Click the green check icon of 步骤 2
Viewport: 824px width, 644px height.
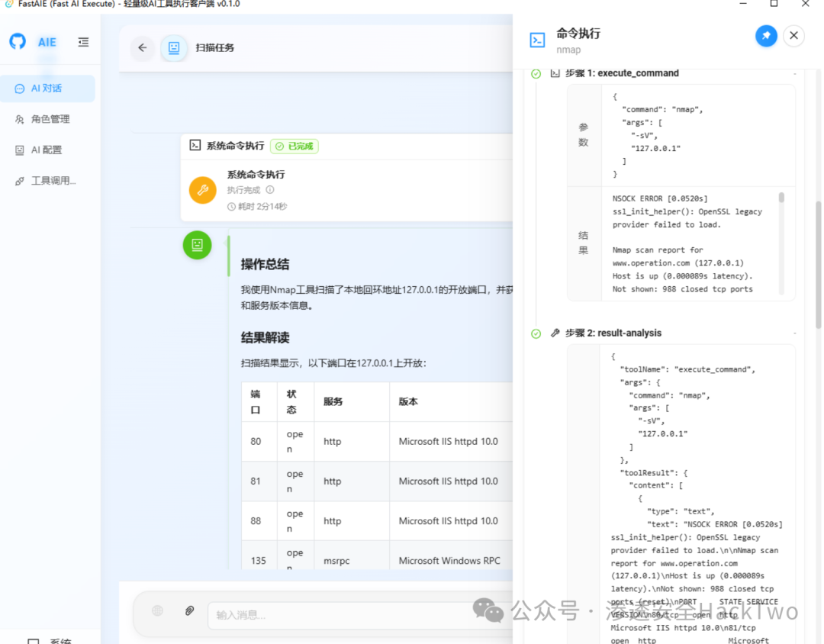click(x=536, y=334)
